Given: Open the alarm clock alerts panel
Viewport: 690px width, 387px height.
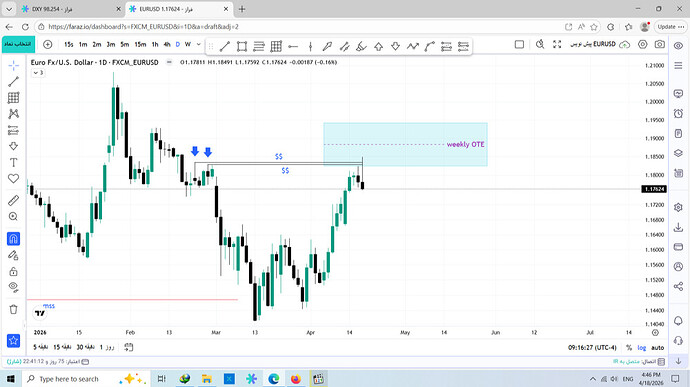Looking at the screenshot, I should point(678,114).
